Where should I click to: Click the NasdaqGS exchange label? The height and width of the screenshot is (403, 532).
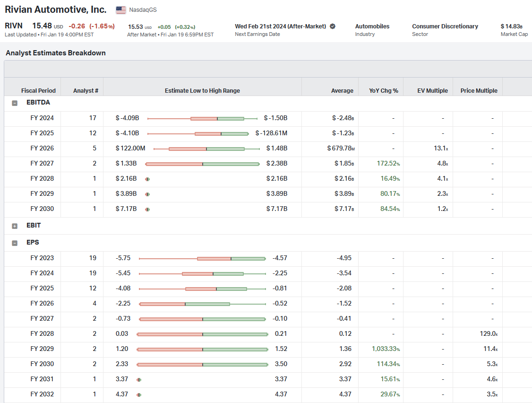tap(143, 10)
